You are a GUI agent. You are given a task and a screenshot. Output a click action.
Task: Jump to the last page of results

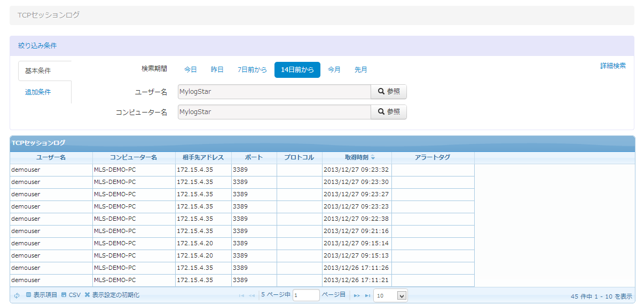click(367, 295)
